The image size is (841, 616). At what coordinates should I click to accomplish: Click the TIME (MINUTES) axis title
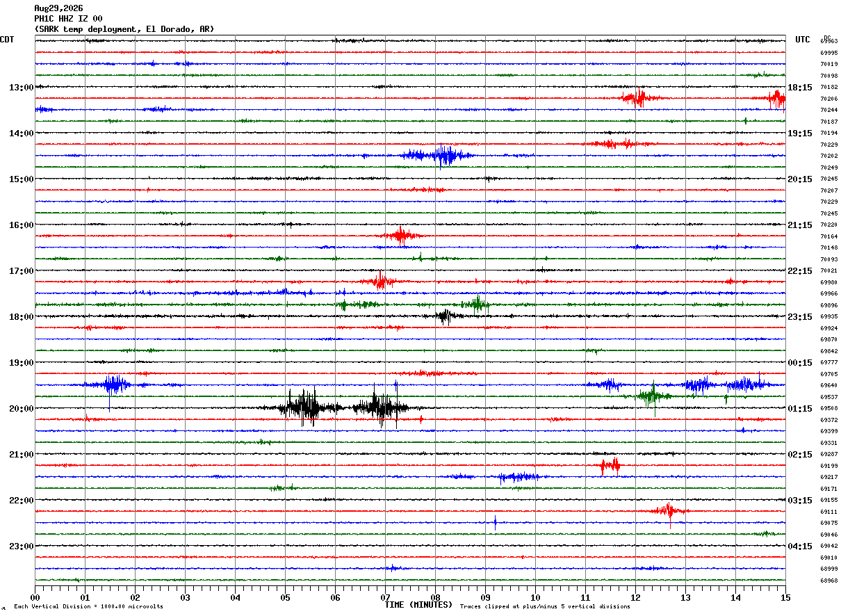(x=418, y=605)
